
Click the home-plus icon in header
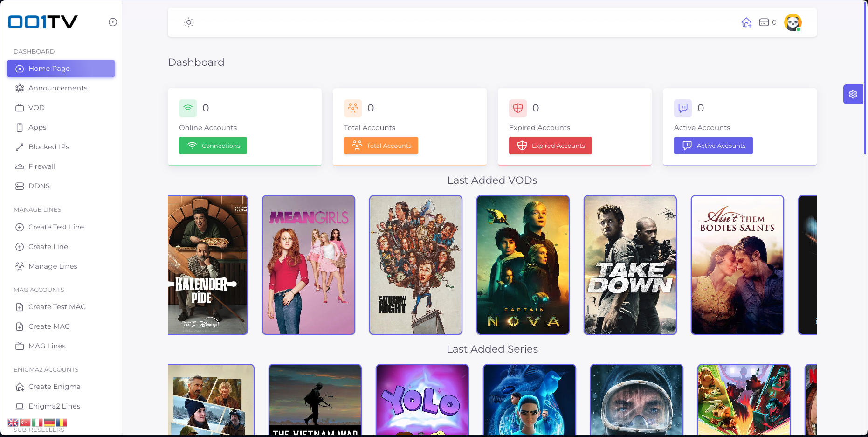746,22
